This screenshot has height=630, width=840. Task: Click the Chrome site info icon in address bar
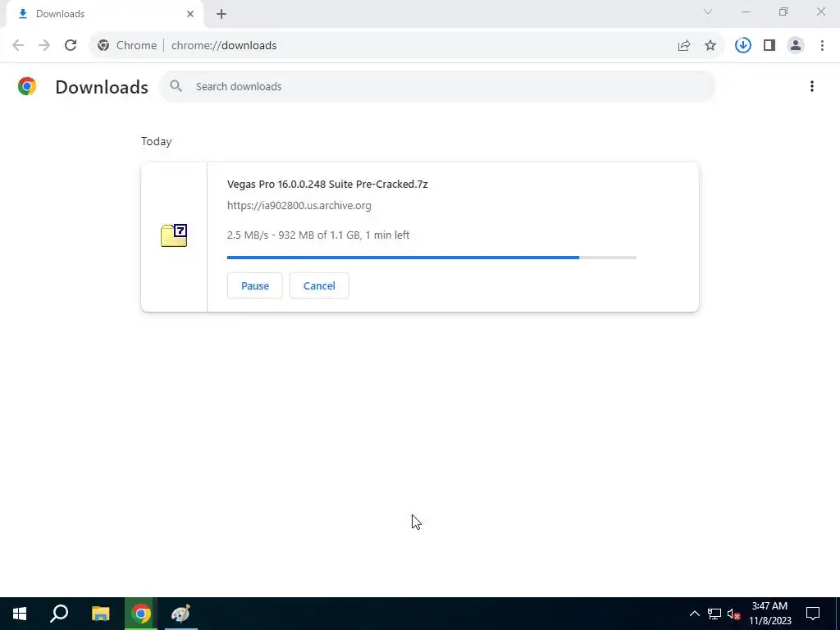point(103,46)
